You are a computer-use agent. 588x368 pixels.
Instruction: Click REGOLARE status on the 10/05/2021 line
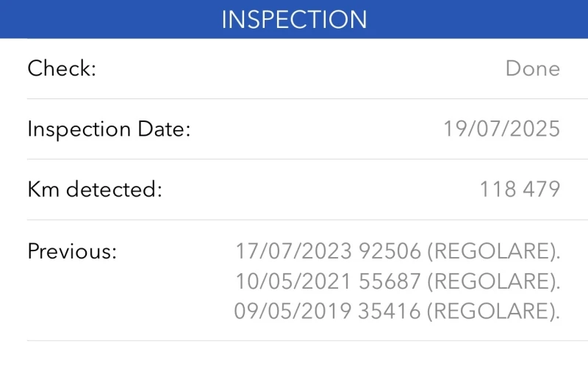(x=490, y=281)
